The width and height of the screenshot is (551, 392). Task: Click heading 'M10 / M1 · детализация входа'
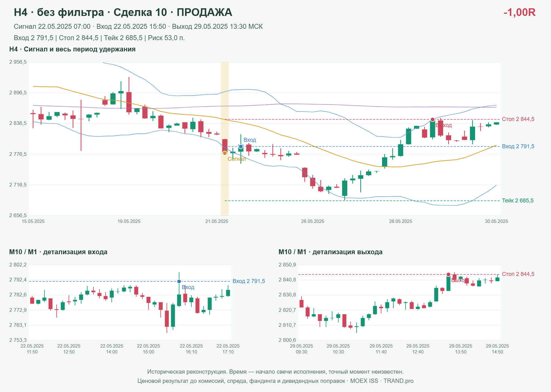coord(58,252)
